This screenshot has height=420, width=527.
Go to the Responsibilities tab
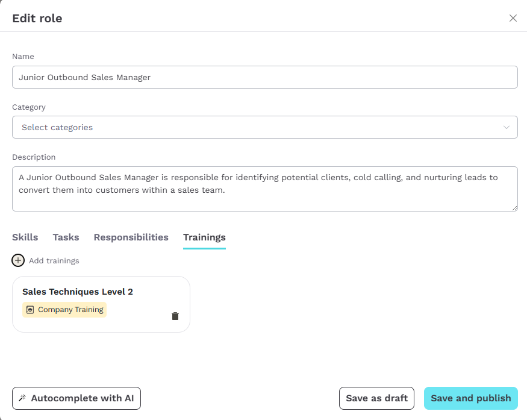tap(131, 237)
